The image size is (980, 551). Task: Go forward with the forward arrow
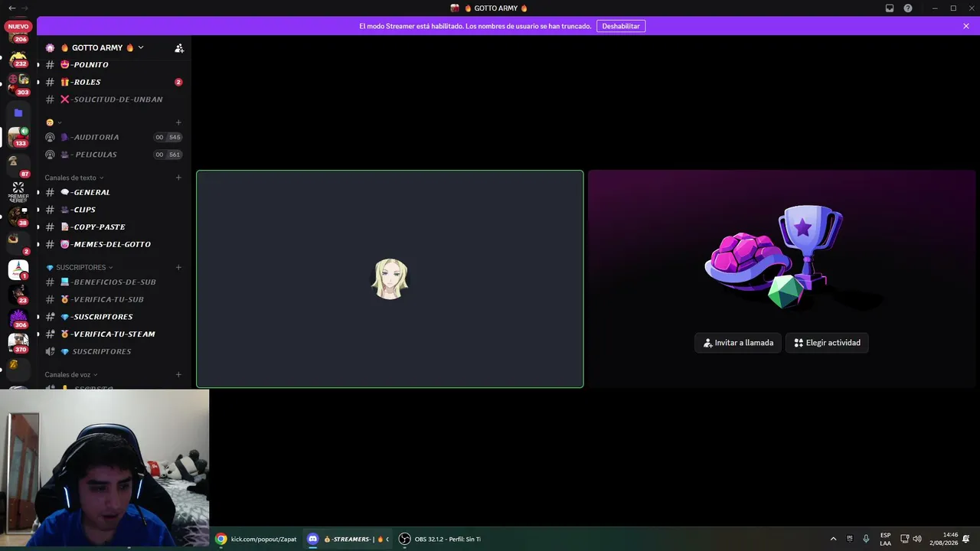(x=26, y=8)
